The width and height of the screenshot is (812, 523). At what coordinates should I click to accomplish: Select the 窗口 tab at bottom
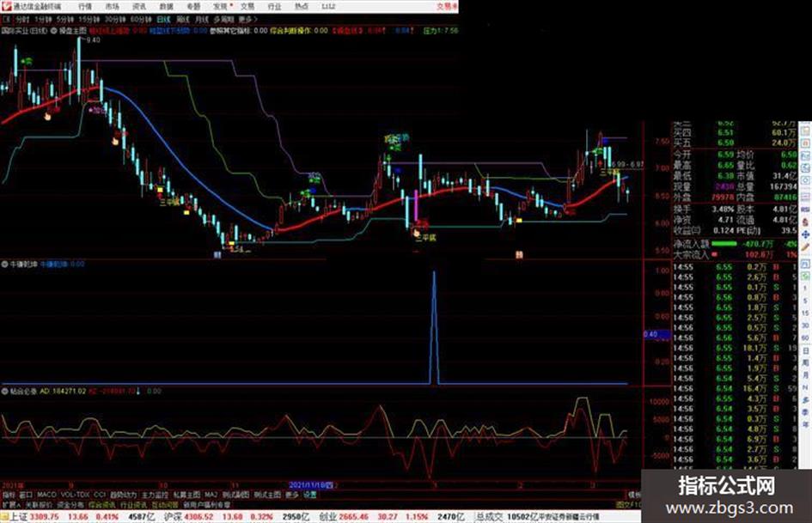point(26,495)
